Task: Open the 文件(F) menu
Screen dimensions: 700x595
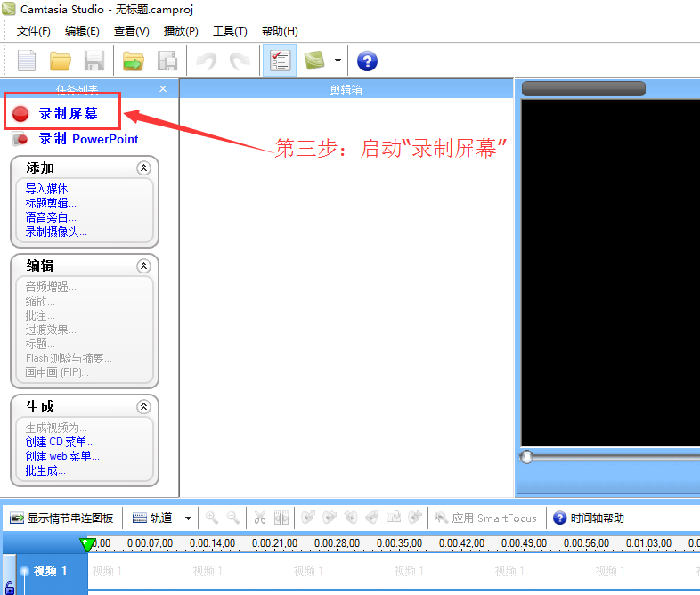Action: click(x=34, y=31)
